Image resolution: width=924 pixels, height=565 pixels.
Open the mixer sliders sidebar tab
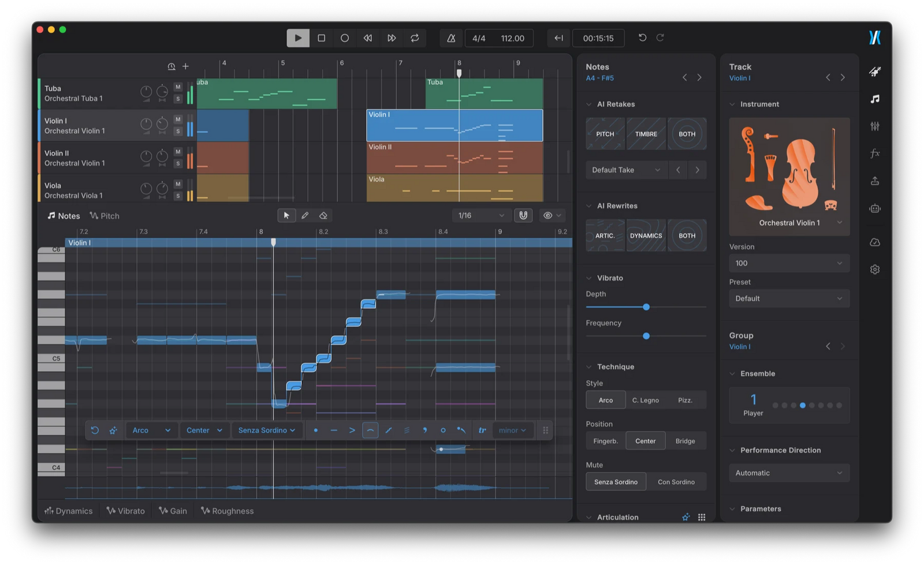click(x=875, y=126)
